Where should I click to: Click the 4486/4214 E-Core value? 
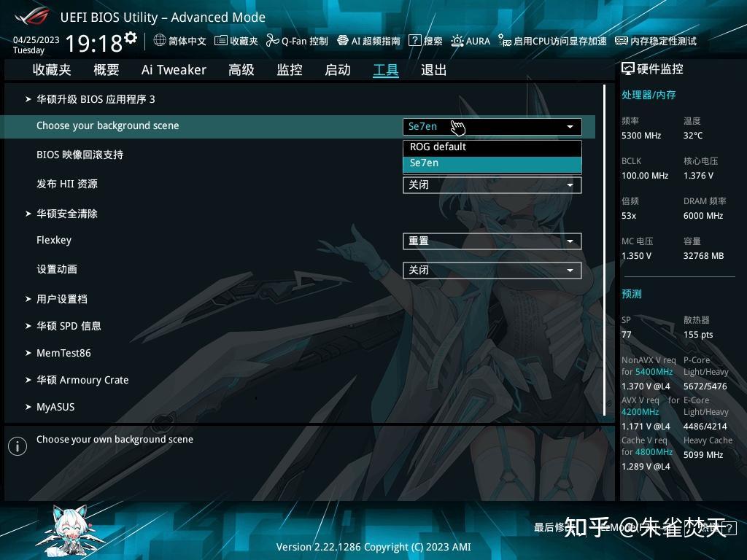[x=705, y=427]
